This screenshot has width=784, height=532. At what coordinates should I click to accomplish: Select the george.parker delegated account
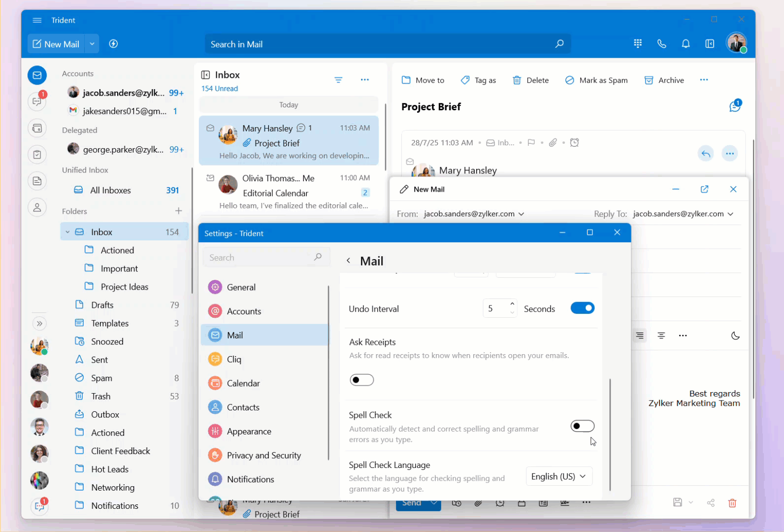(x=125, y=149)
